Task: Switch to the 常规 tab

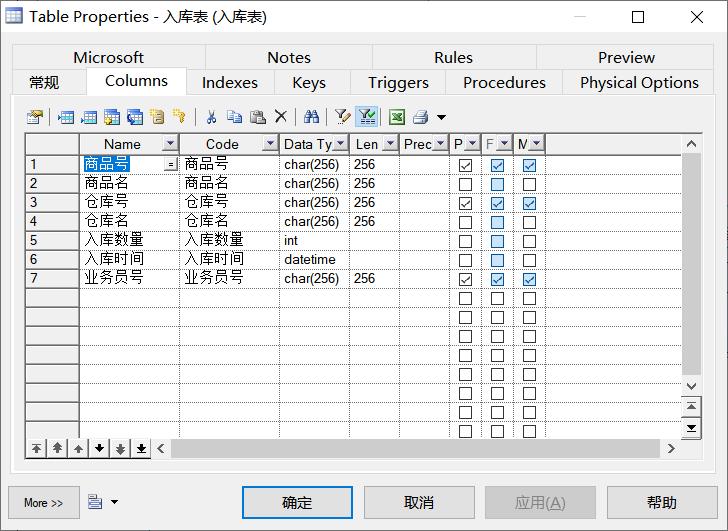Action: (44, 83)
